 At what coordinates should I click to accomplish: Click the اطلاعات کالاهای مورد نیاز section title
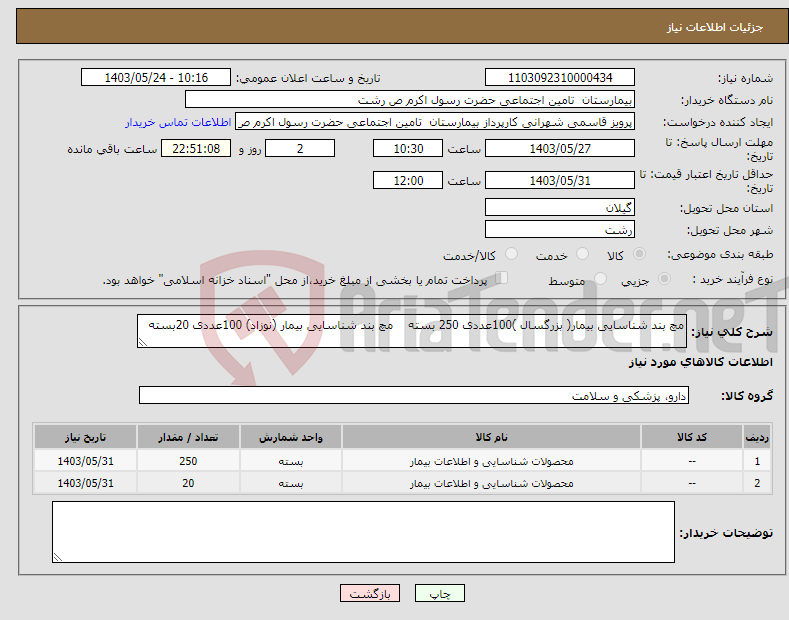(700, 362)
